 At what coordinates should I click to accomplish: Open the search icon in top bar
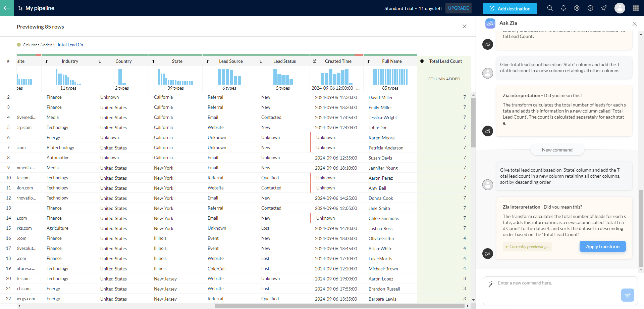[550, 8]
